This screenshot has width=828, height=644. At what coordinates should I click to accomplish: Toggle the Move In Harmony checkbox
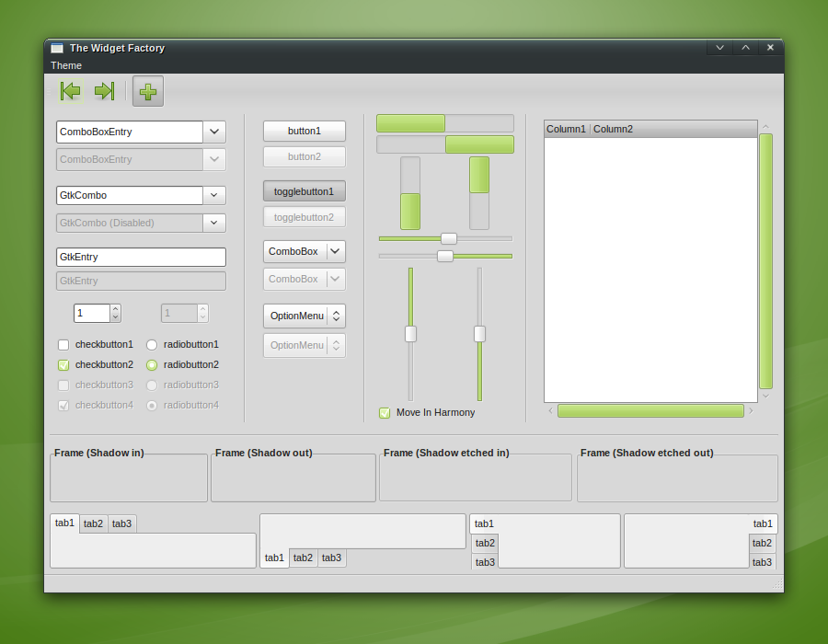(385, 413)
